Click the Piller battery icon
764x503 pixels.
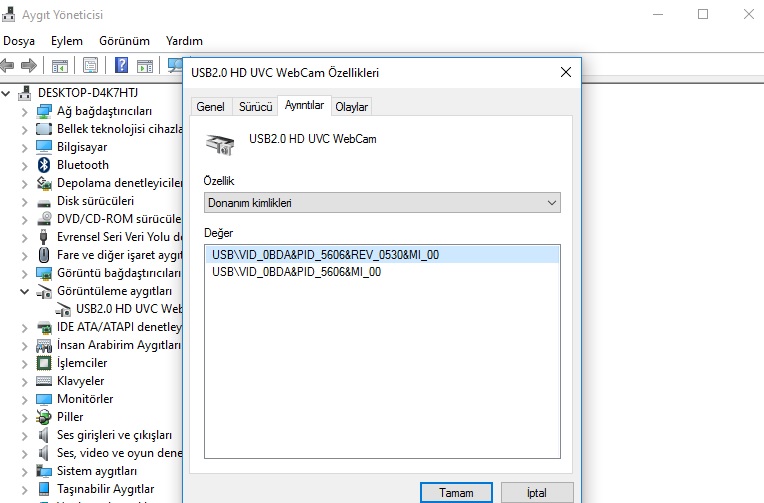tap(44, 417)
